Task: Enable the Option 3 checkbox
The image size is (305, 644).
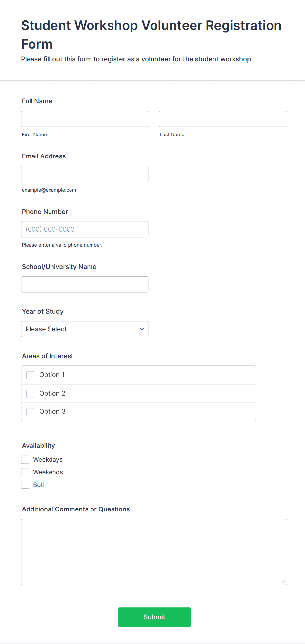Action: pos(30,412)
